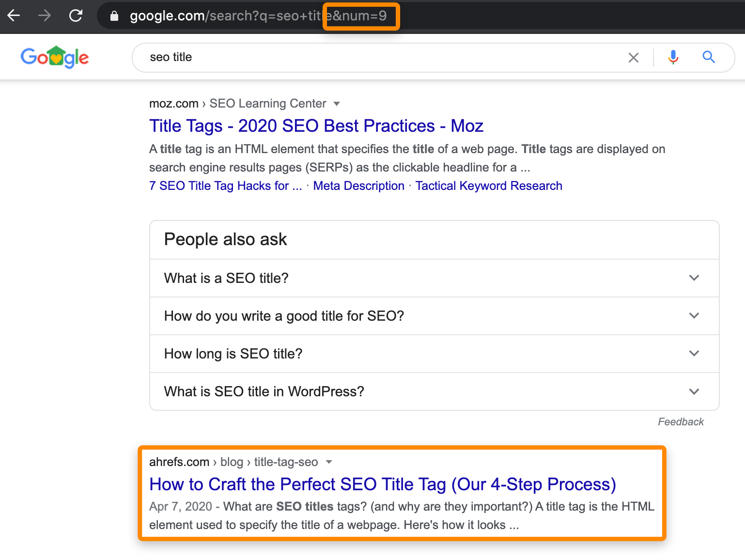Open the "Tactical Keyword Research" sitelink

pyautogui.click(x=489, y=186)
